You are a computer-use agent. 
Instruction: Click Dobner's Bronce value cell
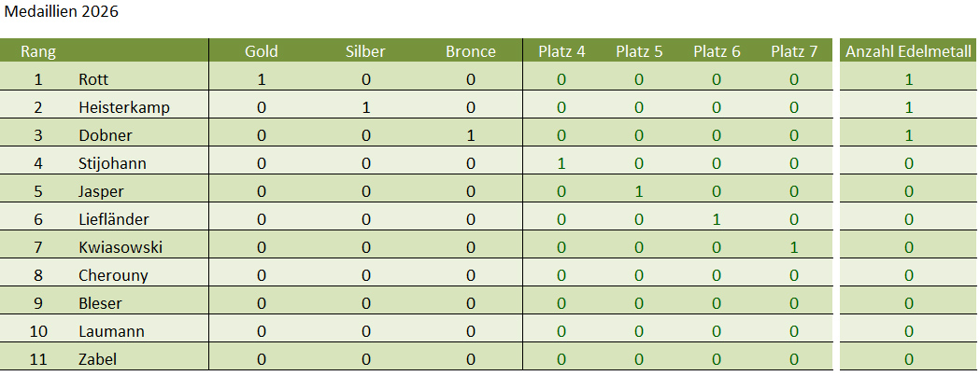[x=471, y=136]
